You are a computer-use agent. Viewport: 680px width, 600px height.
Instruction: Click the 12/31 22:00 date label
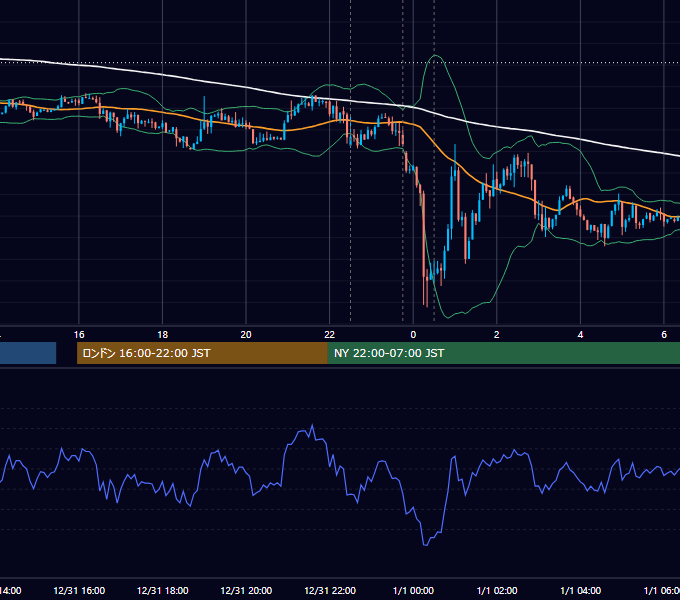point(330,591)
